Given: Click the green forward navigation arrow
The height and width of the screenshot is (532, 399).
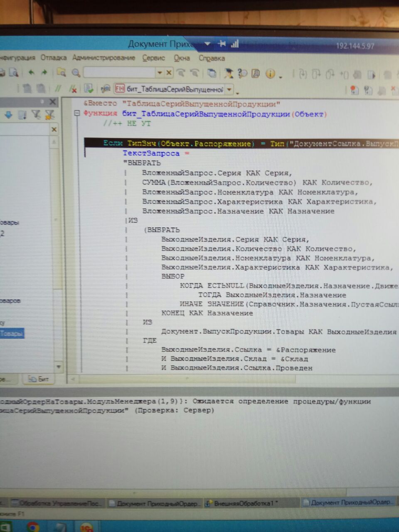Looking at the screenshot, I should point(44,72).
